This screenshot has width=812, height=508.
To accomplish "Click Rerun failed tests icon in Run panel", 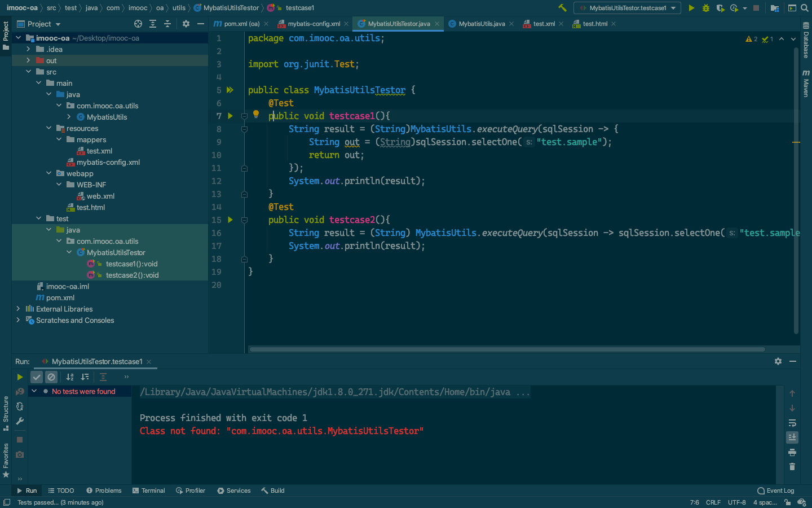I will [20, 392].
